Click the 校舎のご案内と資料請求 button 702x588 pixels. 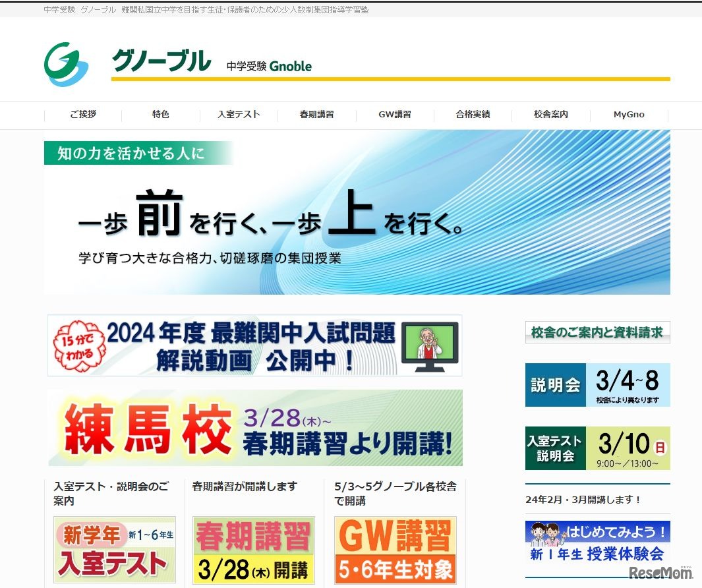coord(597,332)
